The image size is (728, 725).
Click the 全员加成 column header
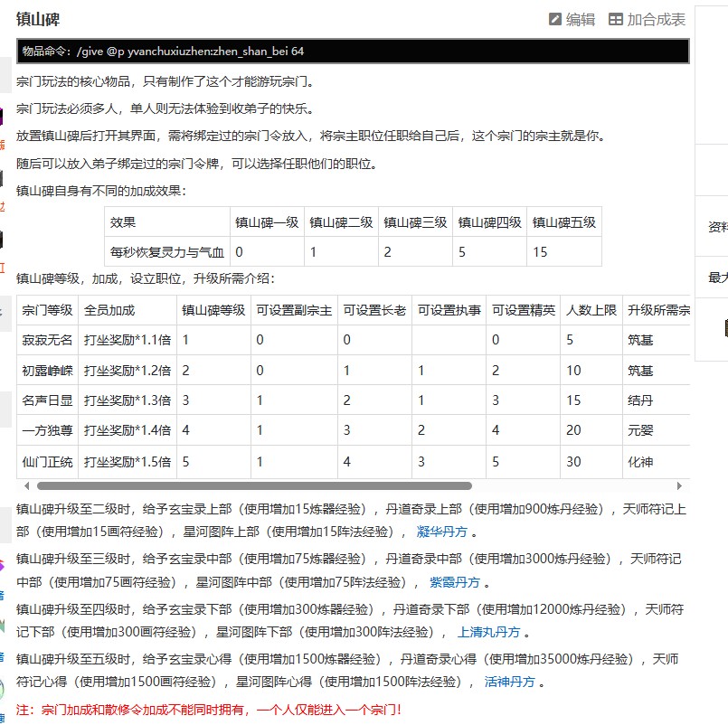coord(128,310)
